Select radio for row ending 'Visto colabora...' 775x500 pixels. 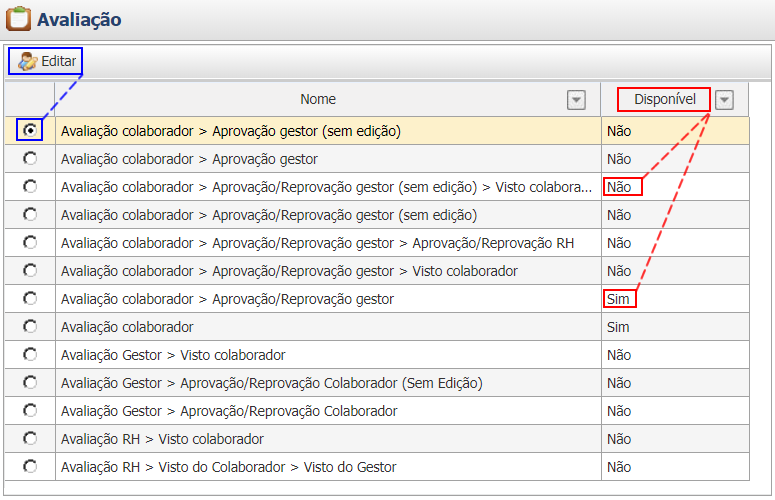point(30,186)
